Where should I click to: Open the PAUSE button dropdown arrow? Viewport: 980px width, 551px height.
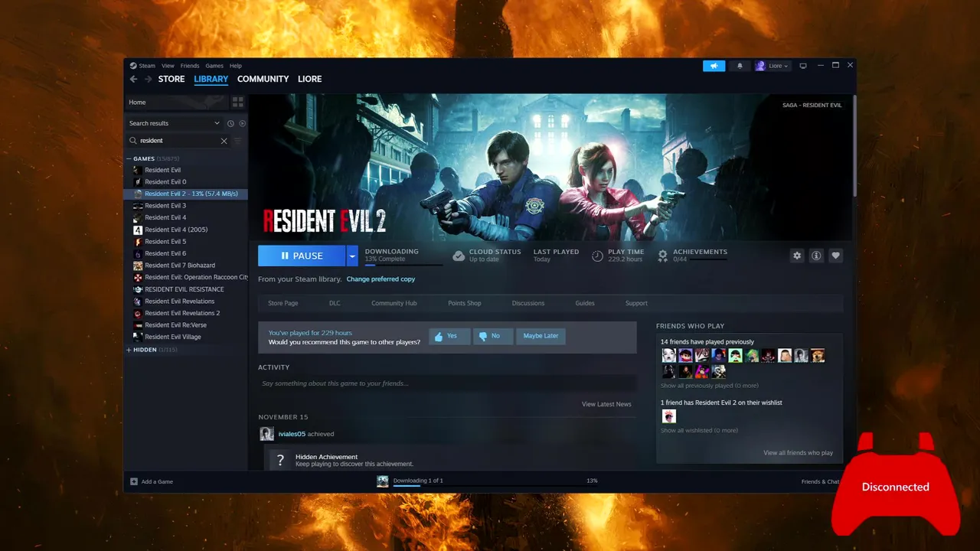352,256
